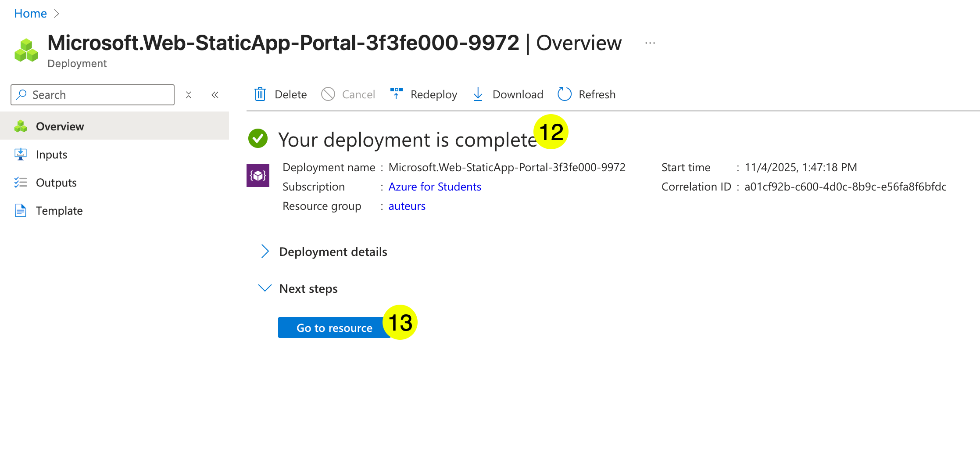Click the Refresh icon
The width and height of the screenshot is (980, 475).
point(564,94)
